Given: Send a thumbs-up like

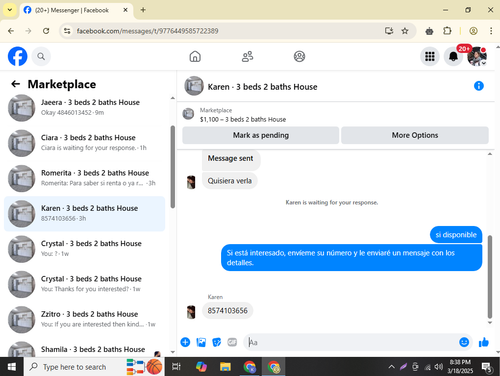Looking at the screenshot, I should [x=484, y=342].
